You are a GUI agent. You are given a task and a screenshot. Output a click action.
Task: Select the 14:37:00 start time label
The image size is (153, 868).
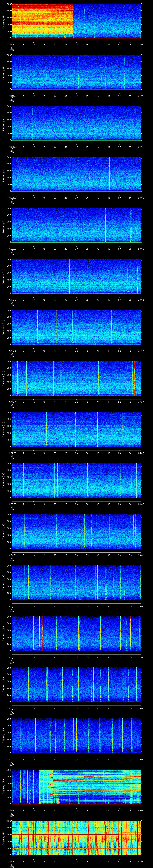pyautogui.click(x=12, y=708)
